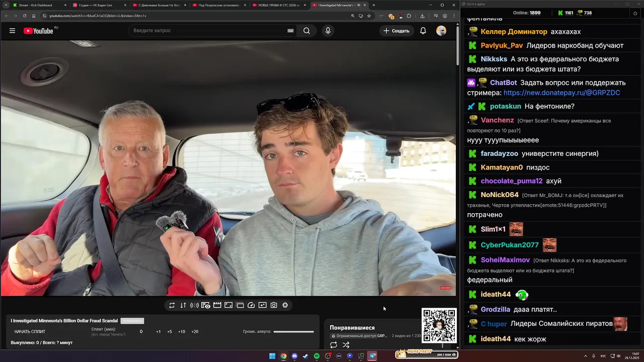The width and height of the screenshot is (644, 362).
Task: Click the eye view icon in video toolbar
Action: click(206, 305)
